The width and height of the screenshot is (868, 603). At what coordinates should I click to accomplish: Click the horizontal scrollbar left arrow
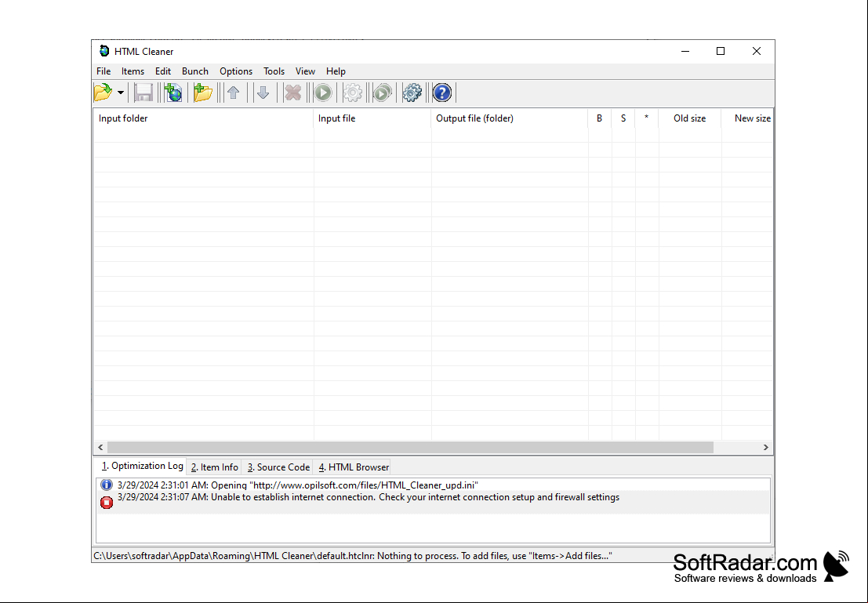[100, 448]
